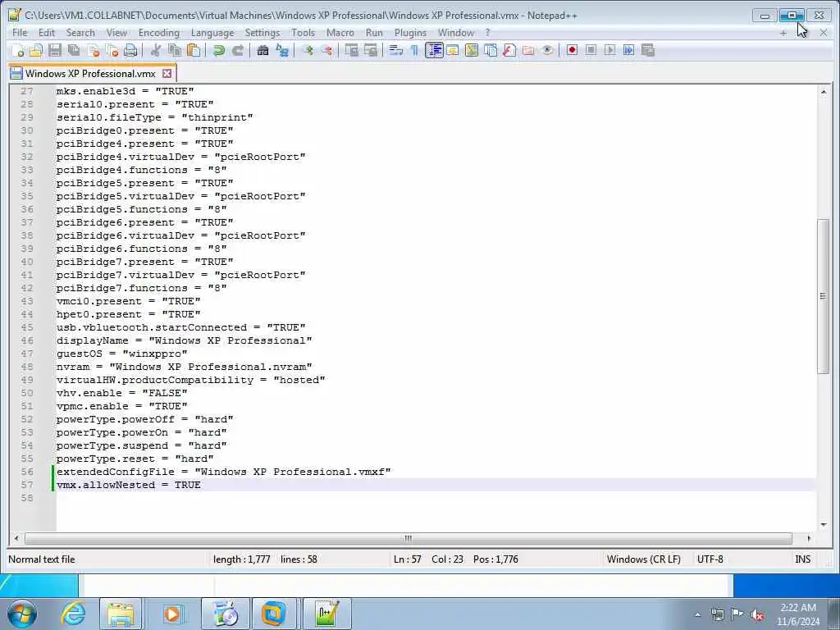Open the Window menu

456,33
